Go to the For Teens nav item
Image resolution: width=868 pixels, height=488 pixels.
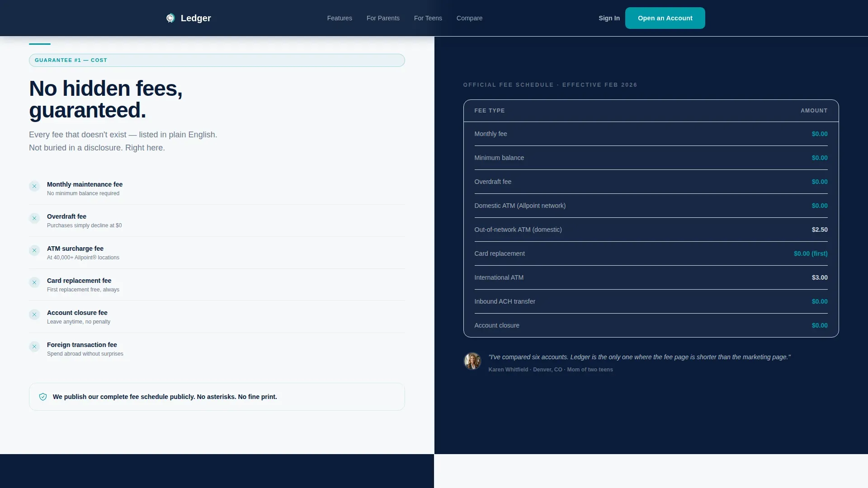coord(428,18)
